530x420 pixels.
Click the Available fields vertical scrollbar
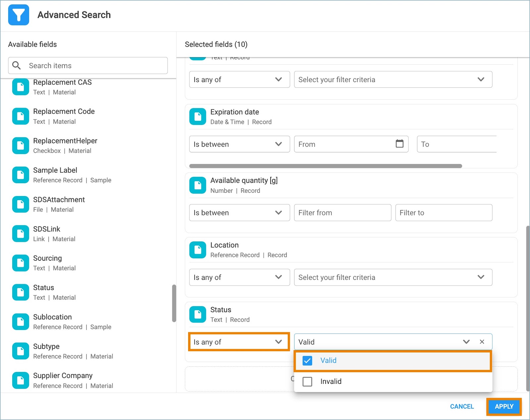[174, 303]
